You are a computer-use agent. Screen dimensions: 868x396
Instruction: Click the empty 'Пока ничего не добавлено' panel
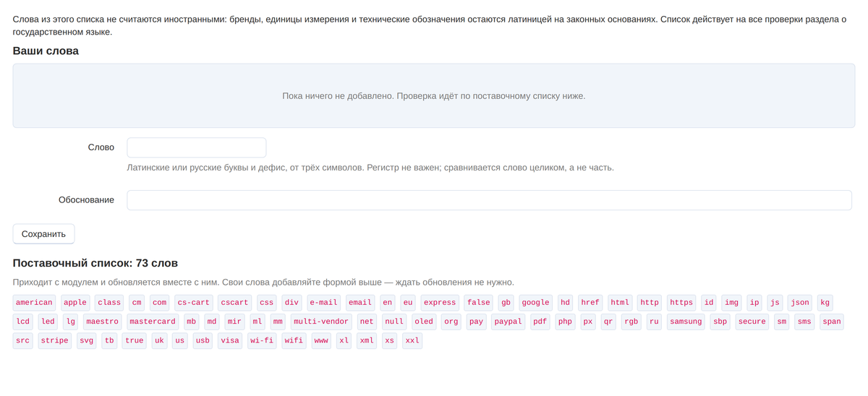pos(434,96)
